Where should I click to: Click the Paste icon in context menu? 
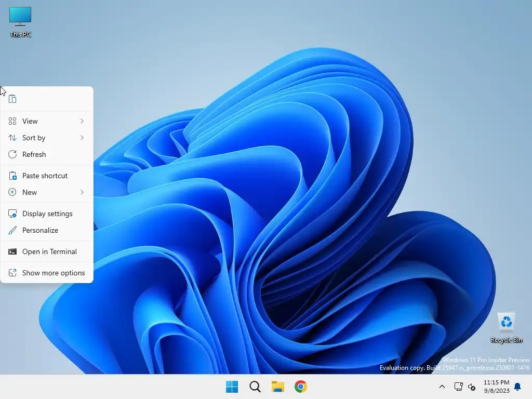point(12,99)
